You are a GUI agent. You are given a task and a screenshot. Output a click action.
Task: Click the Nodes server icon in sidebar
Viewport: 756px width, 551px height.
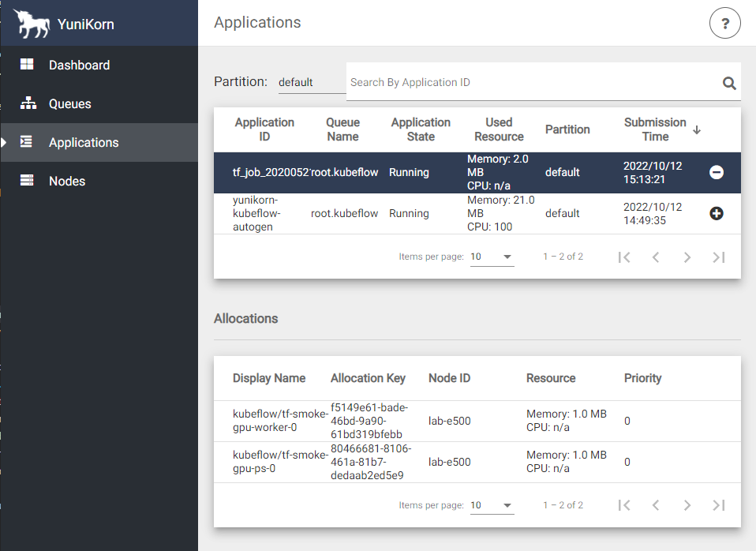28,181
